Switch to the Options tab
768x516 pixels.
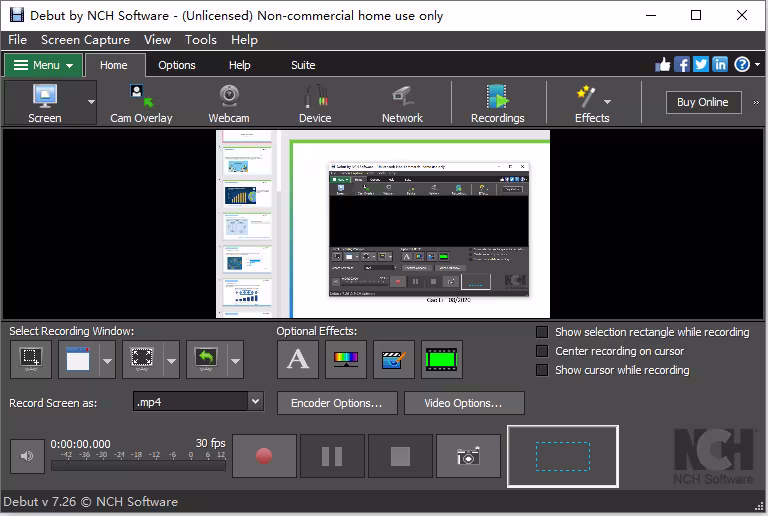177,65
